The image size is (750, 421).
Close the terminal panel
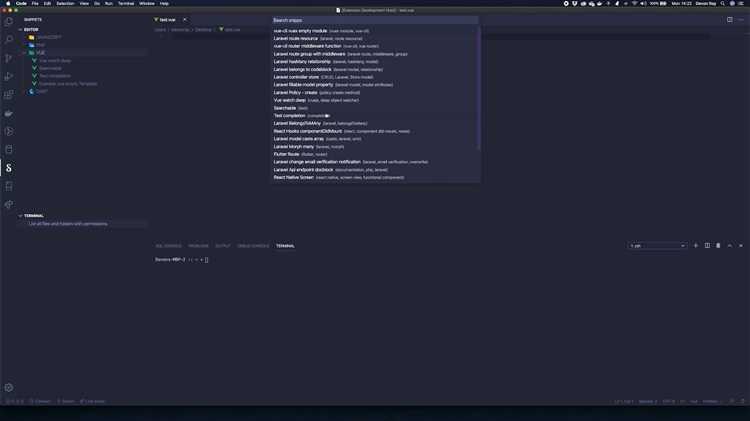(x=741, y=245)
